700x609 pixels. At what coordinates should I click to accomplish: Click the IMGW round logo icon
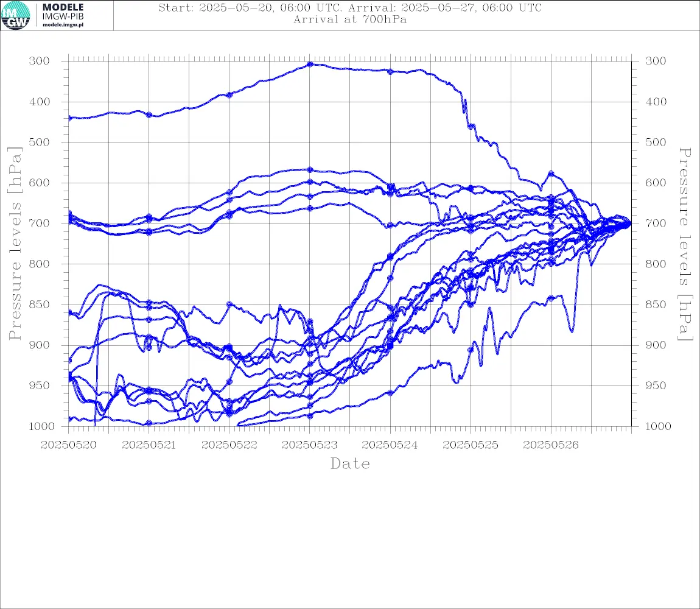(x=16, y=15)
